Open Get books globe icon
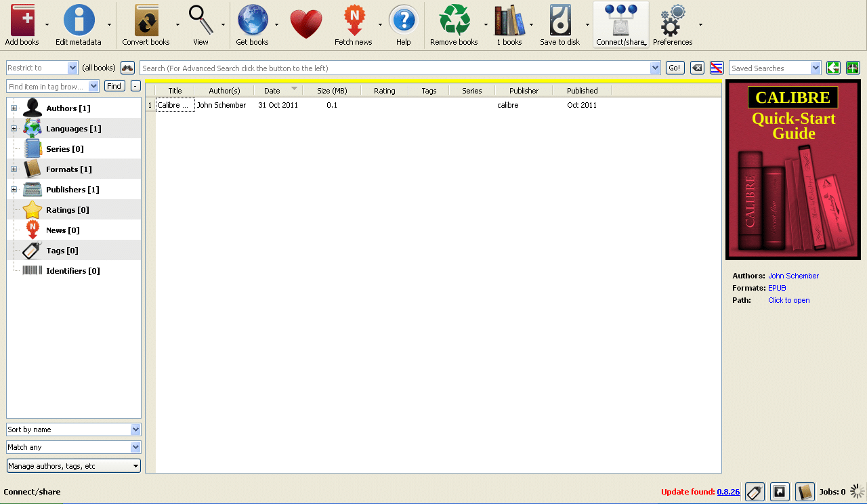The width and height of the screenshot is (867, 504). tap(252, 20)
